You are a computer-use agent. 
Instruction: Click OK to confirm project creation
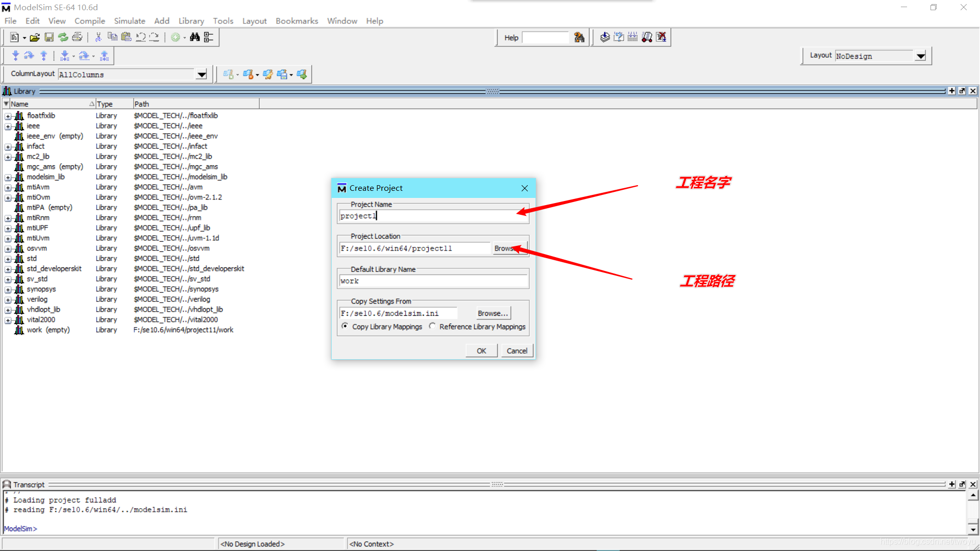(x=481, y=350)
